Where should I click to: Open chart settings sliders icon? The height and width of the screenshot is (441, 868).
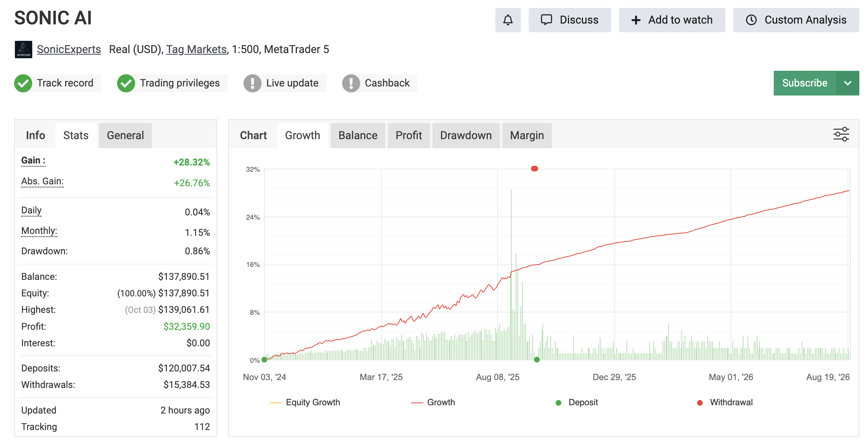pos(841,134)
